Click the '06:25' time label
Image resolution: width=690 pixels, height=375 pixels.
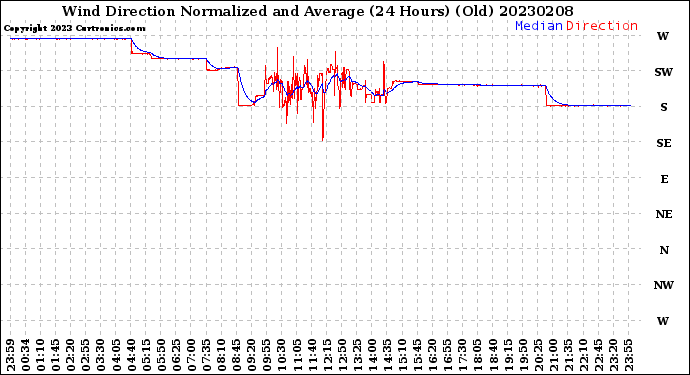click(x=176, y=355)
